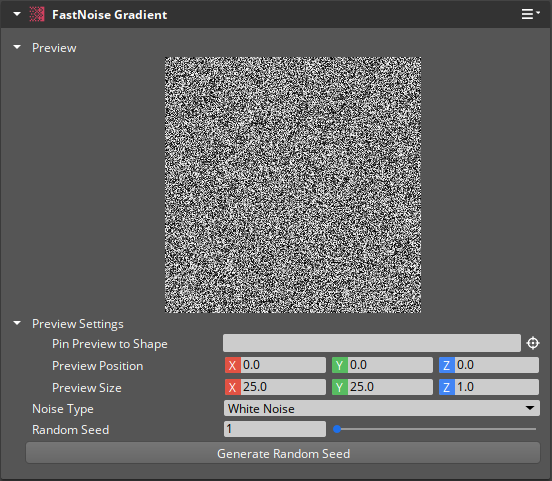Click Preview Position Y field
The height and width of the screenshot is (481, 552).
pyautogui.click(x=390, y=365)
